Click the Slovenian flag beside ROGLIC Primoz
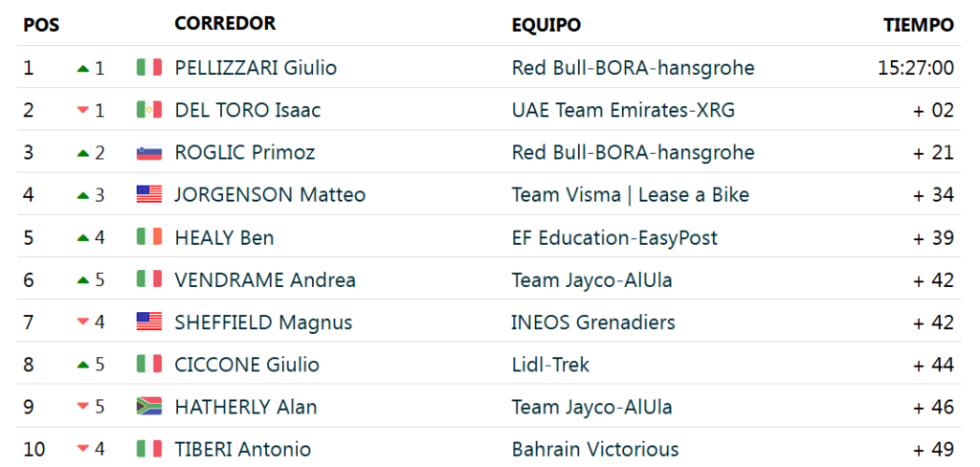Image resolution: width=980 pixels, height=467 pixels. pos(148,153)
